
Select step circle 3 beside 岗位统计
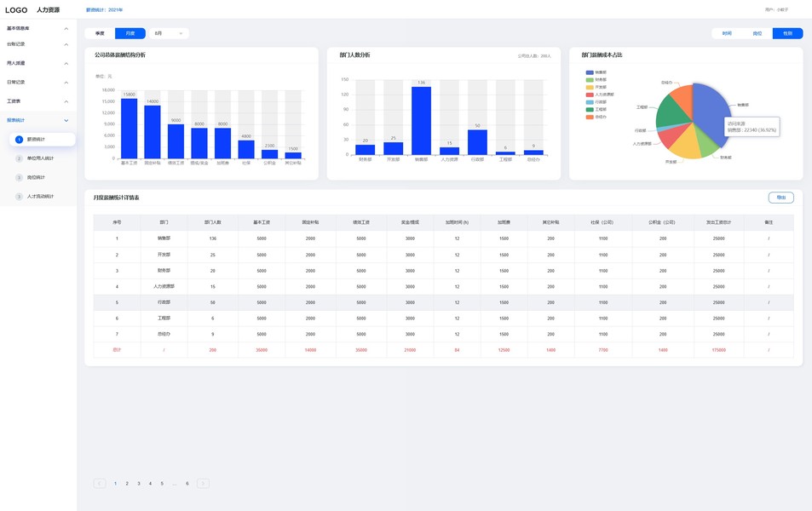[x=19, y=178]
